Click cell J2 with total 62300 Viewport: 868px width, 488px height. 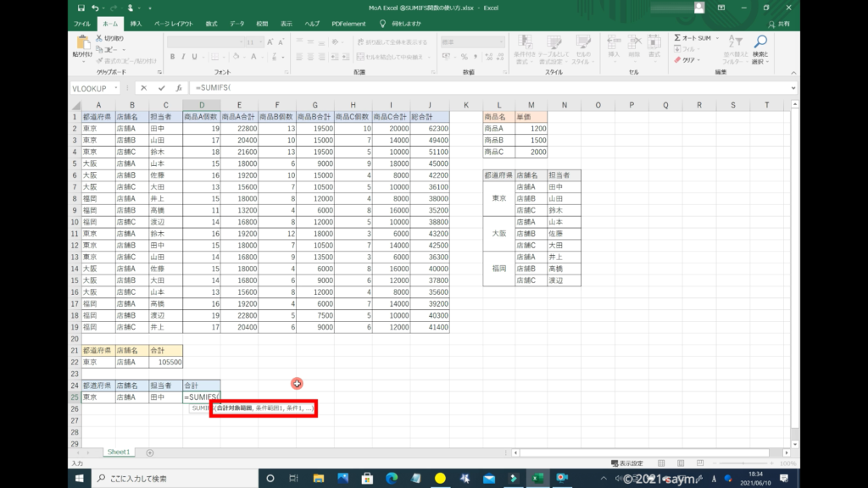point(430,128)
